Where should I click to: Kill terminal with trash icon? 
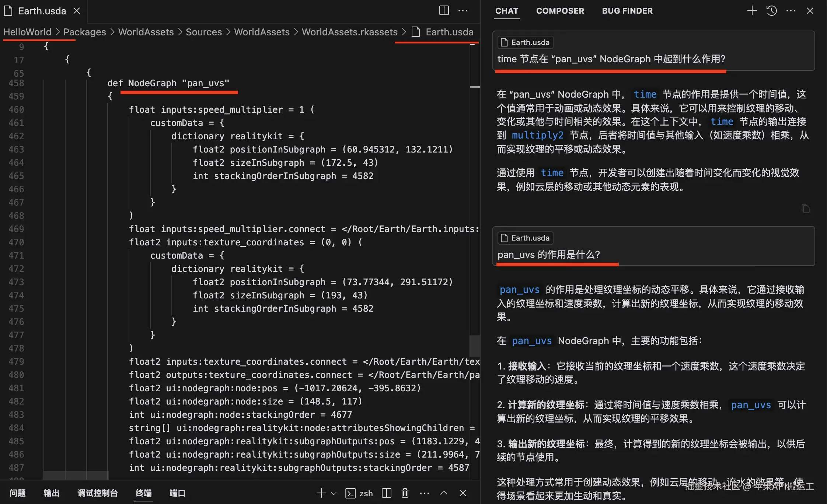(x=405, y=493)
